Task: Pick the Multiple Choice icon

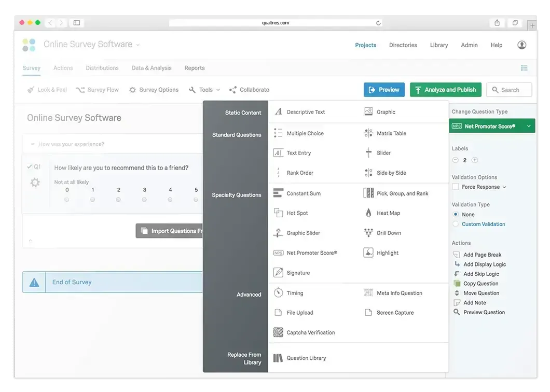Action: pyautogui.click(x=278, y=133)
